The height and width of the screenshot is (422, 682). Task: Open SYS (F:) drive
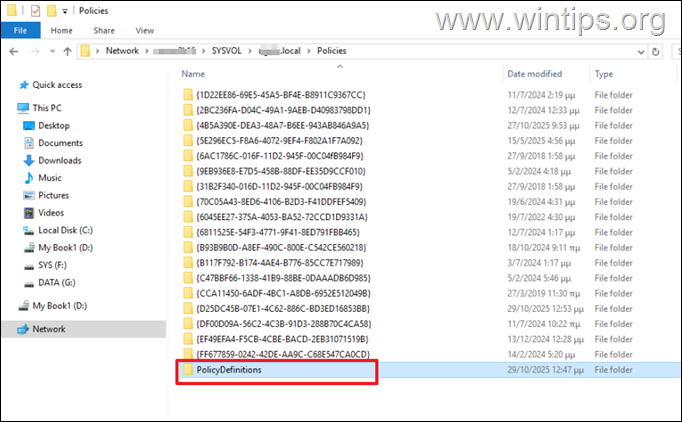pyautogui.click(x=52, y=265)
